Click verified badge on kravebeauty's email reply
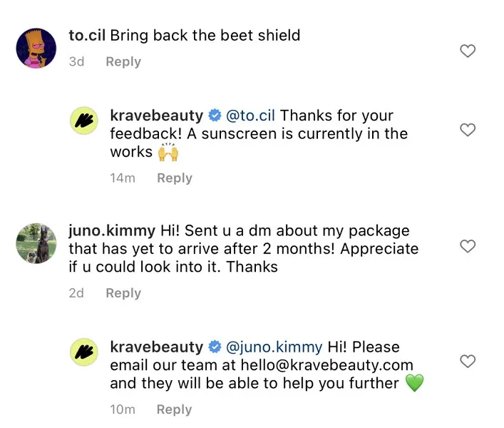The height and width of the screenshot is (428, 504). (215, 347)
